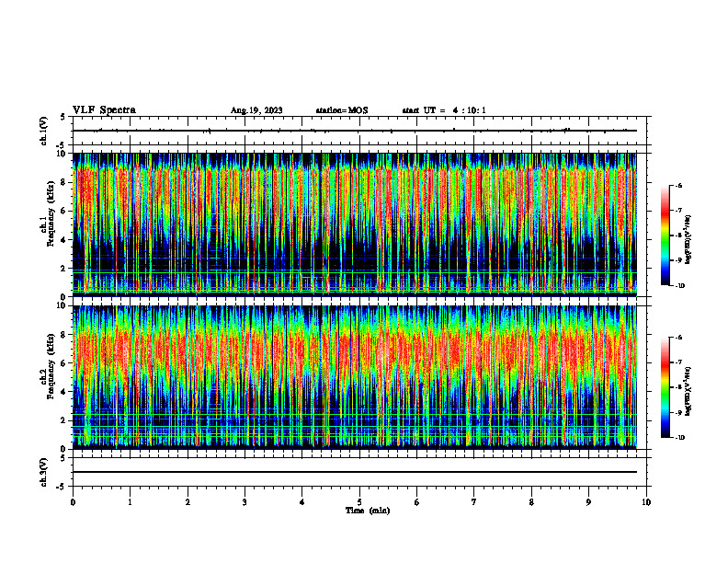Click time axis tick label "4"
This screenshot has height=563, width=728.
(x=302, y=502)
